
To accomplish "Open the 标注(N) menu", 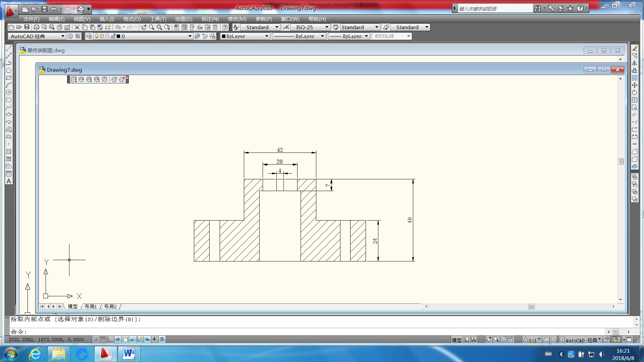I will point(210,19).
